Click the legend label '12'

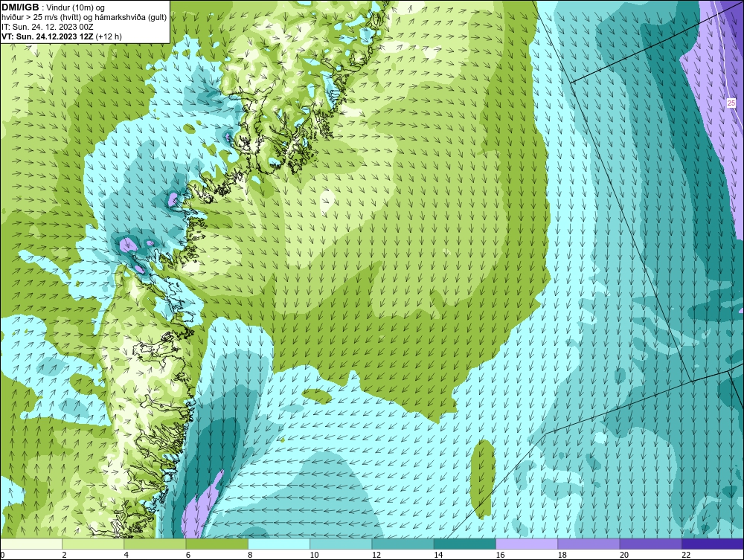pyautogui.click(x=376, y=555)
